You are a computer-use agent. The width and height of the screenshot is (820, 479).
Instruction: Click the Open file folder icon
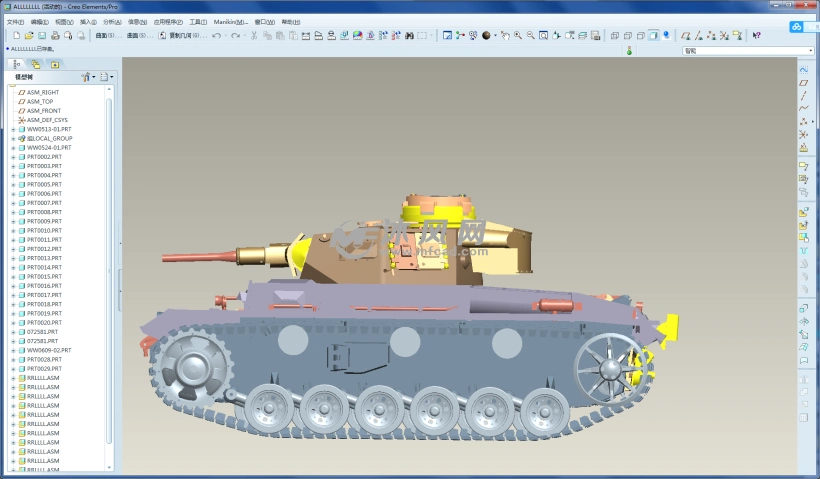29,35
